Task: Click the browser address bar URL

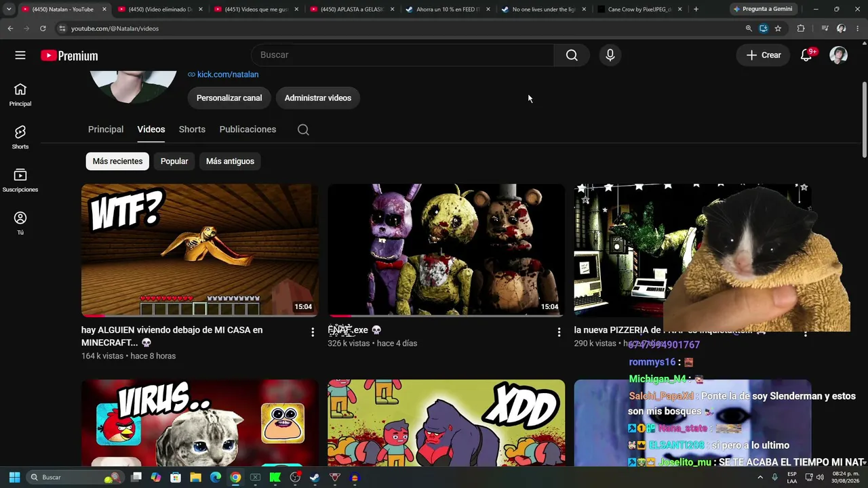Action: (x=115, y=28)
